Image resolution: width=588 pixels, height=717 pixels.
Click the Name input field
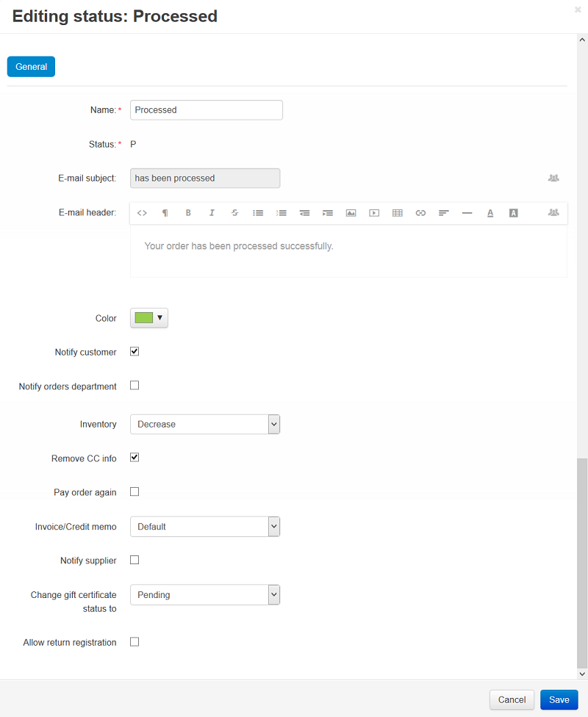point(207,110)
